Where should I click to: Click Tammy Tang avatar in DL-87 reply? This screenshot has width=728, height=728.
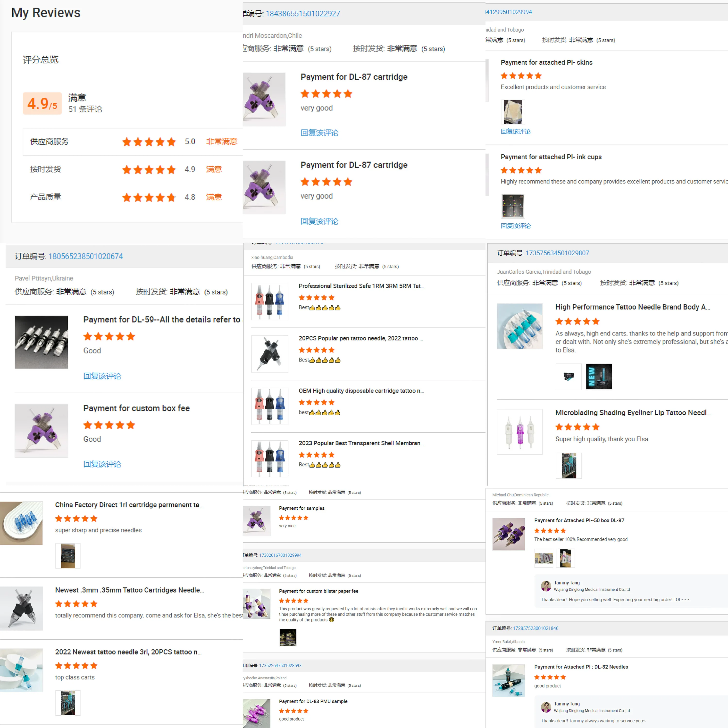[546, 586]
